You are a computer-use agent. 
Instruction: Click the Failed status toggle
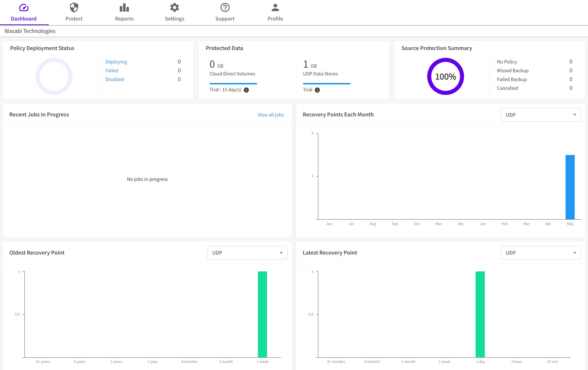pos(112,70)
